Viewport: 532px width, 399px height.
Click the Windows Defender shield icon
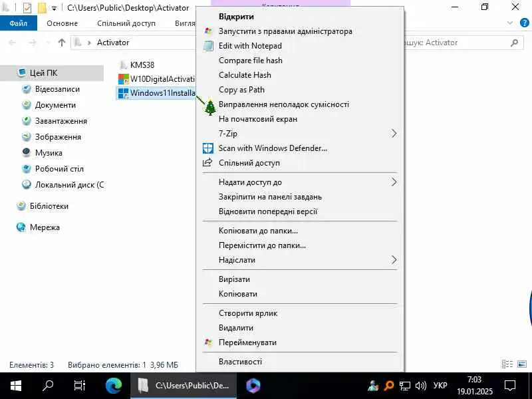pos(208,148)
